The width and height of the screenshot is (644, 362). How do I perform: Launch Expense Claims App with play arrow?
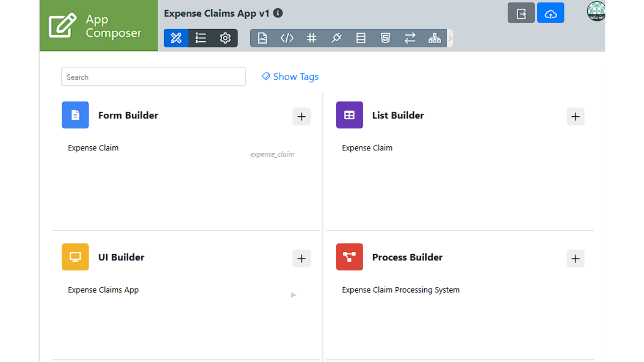click(293, 295)
